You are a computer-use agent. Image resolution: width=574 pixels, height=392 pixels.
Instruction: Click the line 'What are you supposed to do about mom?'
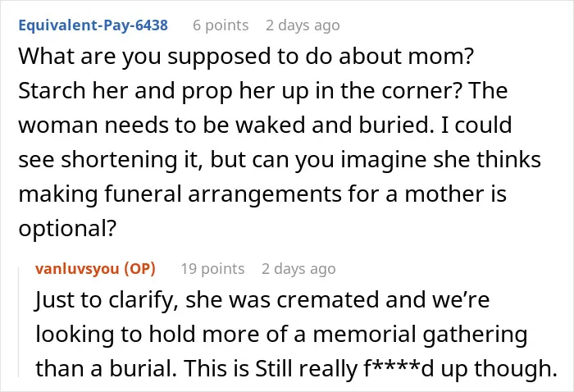246,57
